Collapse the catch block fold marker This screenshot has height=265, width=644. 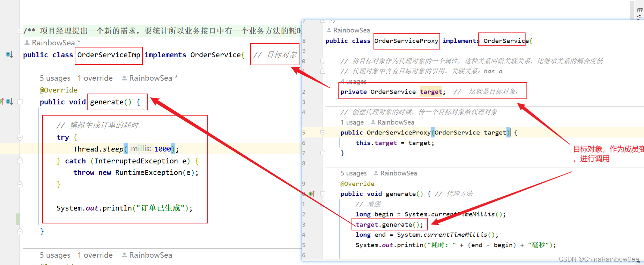click(20, 161)
